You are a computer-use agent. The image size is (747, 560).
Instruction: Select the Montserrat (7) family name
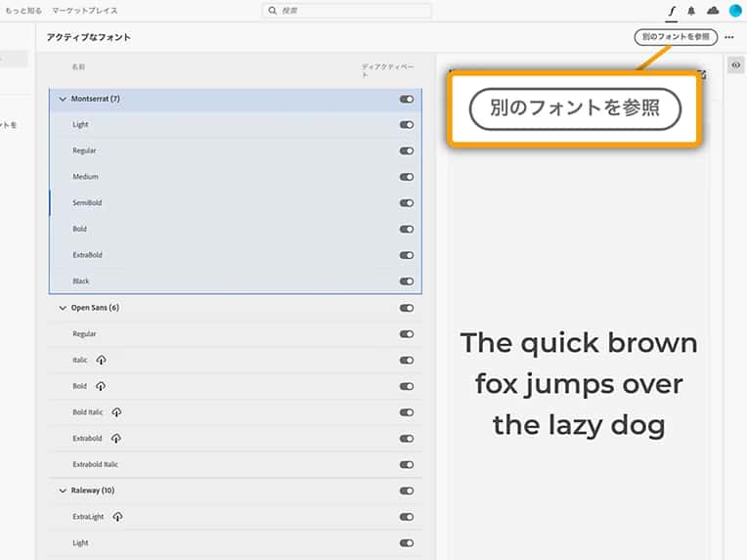pos(95,99)
